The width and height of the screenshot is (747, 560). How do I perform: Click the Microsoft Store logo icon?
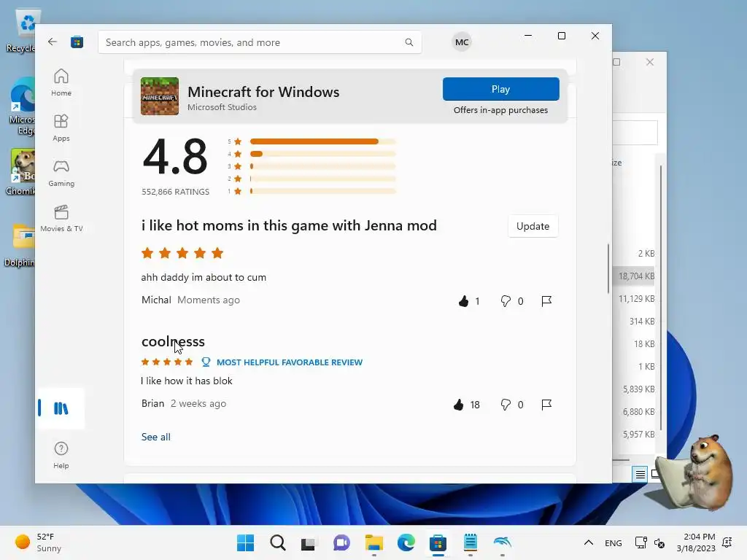77,42
